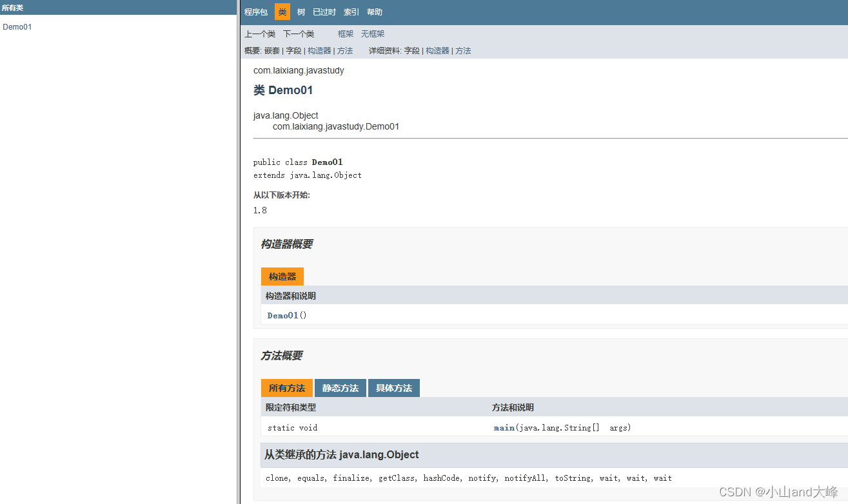Click the package name com.laixiang.javastudy
848x504 pixels.
tap(299, 70)
